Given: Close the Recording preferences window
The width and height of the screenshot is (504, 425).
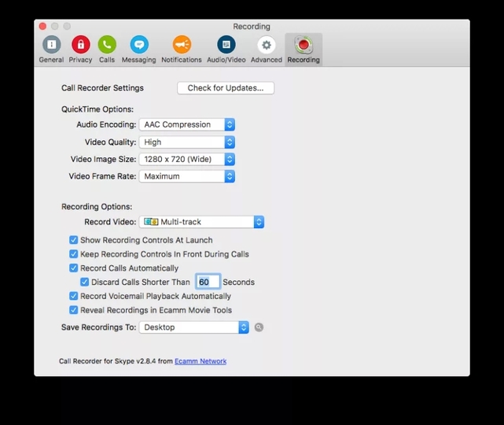Looking at the screenshot, I should coord(42,26).
